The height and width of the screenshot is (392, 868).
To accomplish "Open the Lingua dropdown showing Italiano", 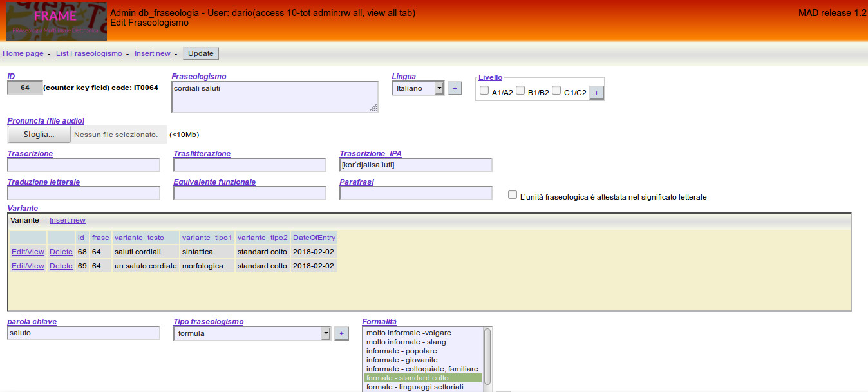I will point(417,88).
